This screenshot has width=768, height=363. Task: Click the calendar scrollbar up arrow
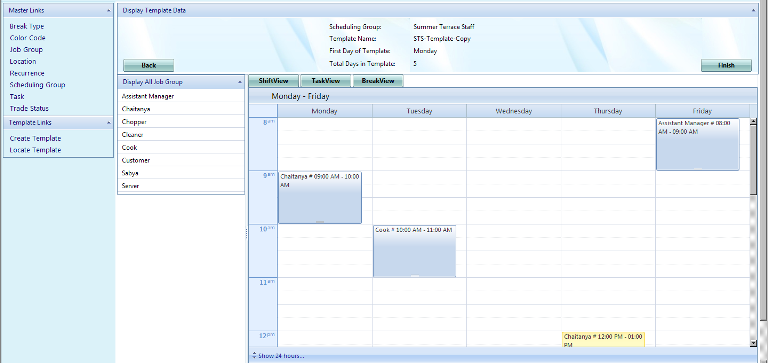[753, 121]
